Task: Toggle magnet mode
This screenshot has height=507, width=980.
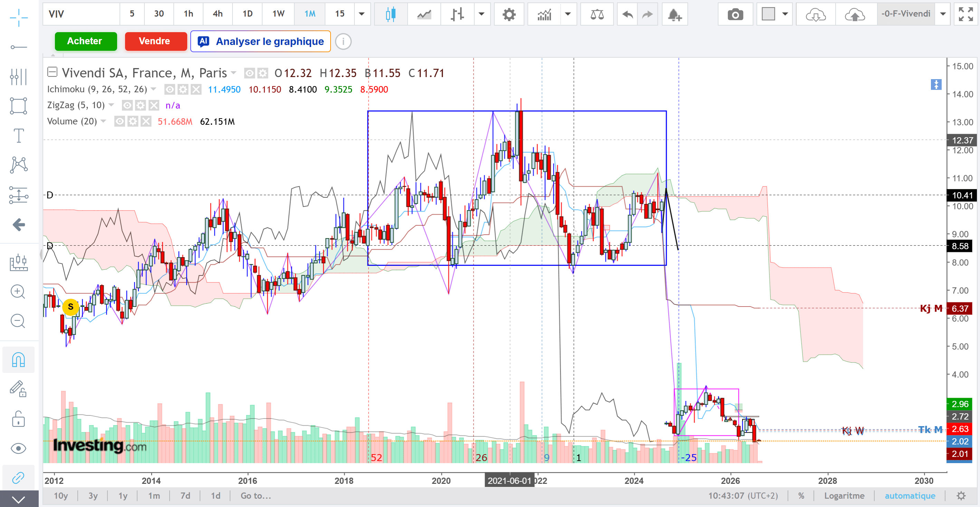Action: coord(18,360)
